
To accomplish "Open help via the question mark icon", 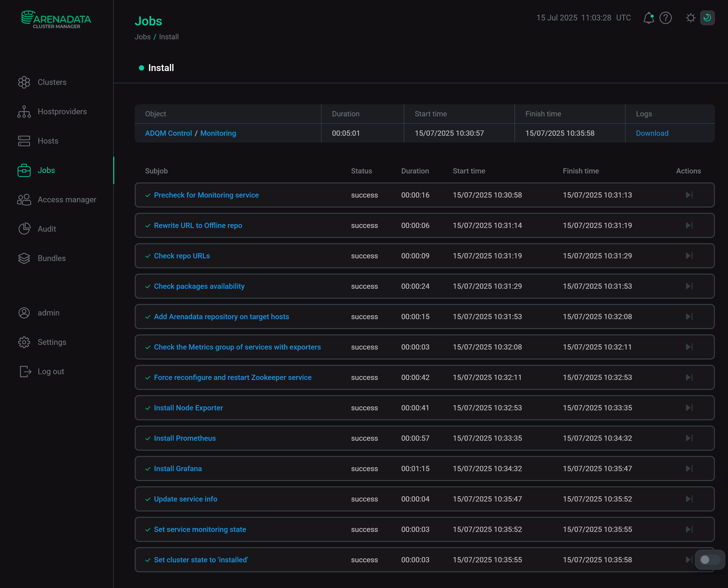I will pyautogui.click(x=665, y=18).
